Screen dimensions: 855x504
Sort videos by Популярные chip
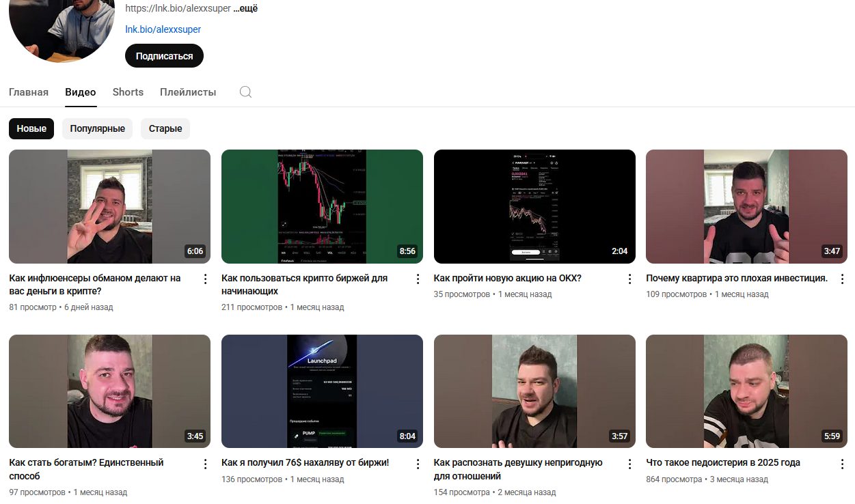point(97,128)
